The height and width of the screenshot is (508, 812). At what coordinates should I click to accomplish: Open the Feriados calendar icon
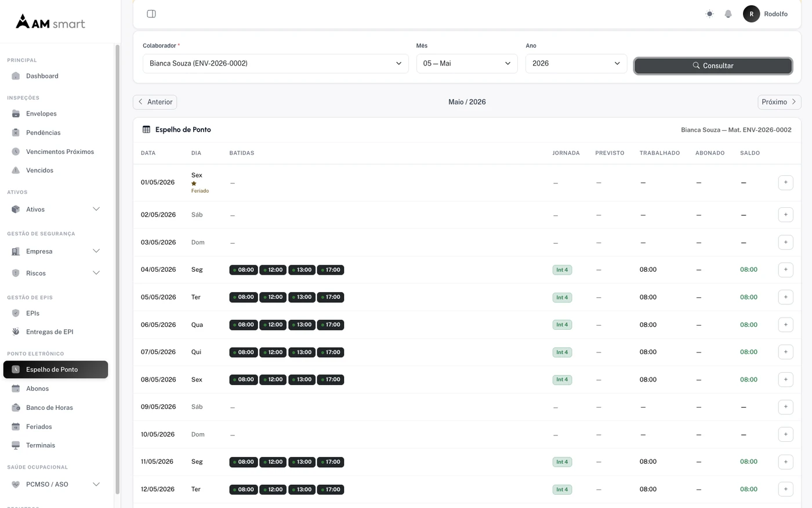pos(16,427)
